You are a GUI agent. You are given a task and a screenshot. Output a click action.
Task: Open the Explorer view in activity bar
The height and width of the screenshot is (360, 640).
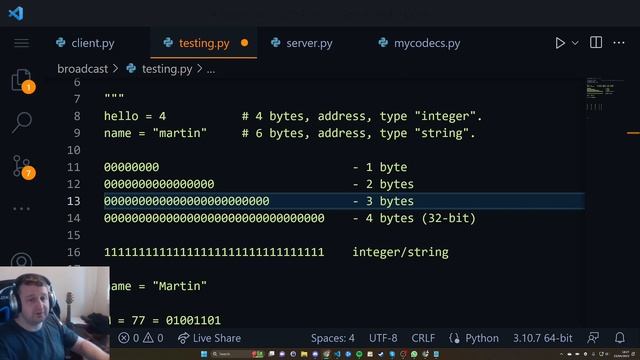pyautogui.click(x=22, y=80)
